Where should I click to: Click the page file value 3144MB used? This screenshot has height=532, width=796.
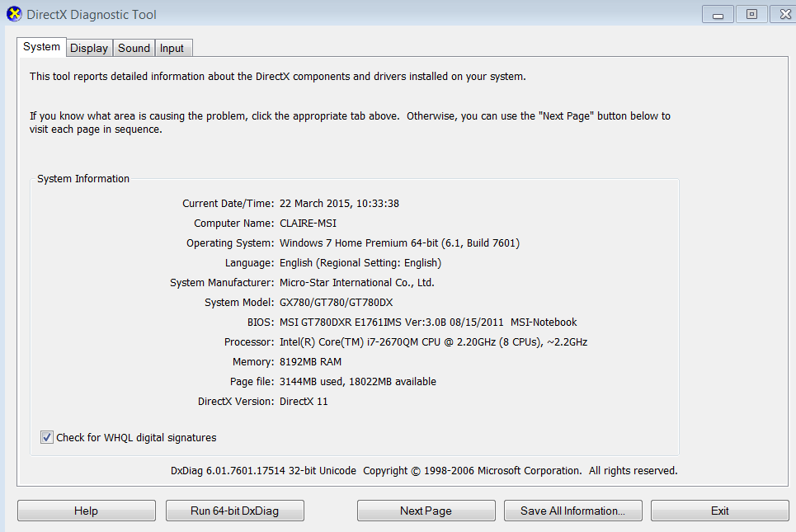tap(358, 382)
